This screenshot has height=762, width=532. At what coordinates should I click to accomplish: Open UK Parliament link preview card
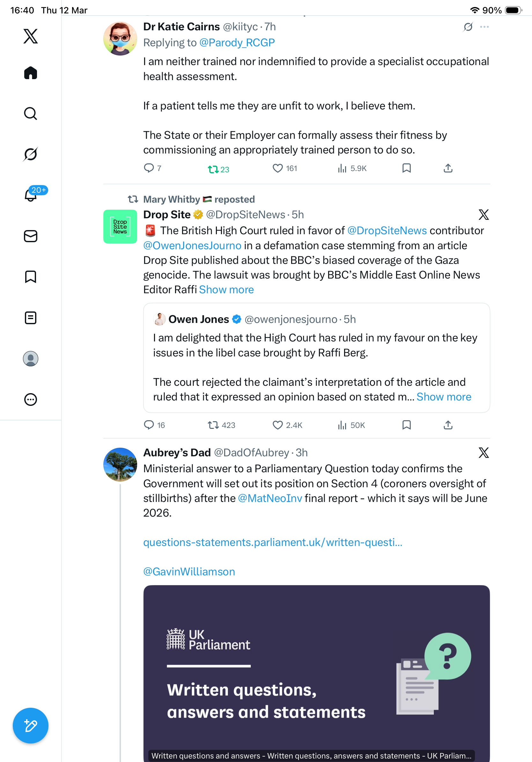click(x=316, y=674)
